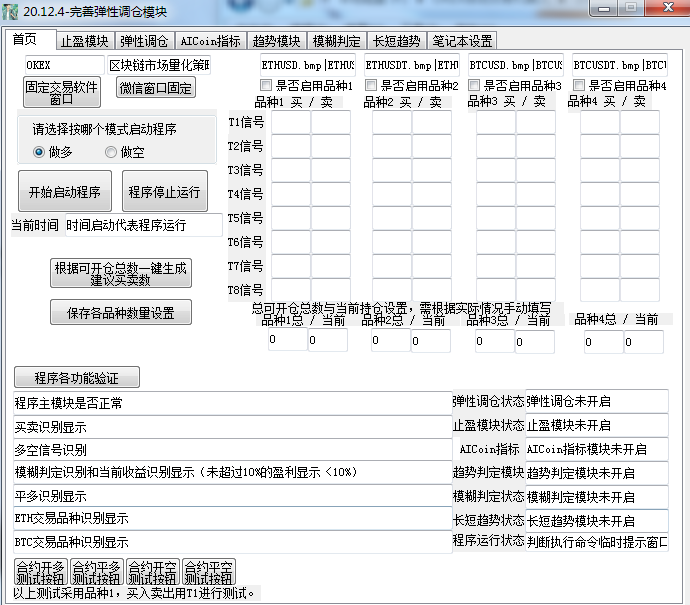The width and height of the screenshot is (690, 605).
Task: Click the application icon in the title bar
Action: pyautogui.click(x=11, y=12)
